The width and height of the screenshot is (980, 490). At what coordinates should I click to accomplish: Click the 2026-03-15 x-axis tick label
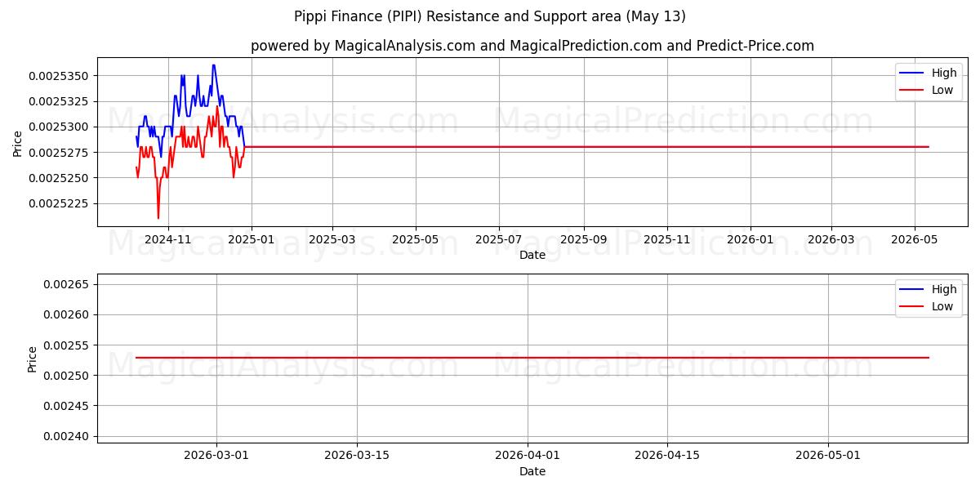pos(356,456)
